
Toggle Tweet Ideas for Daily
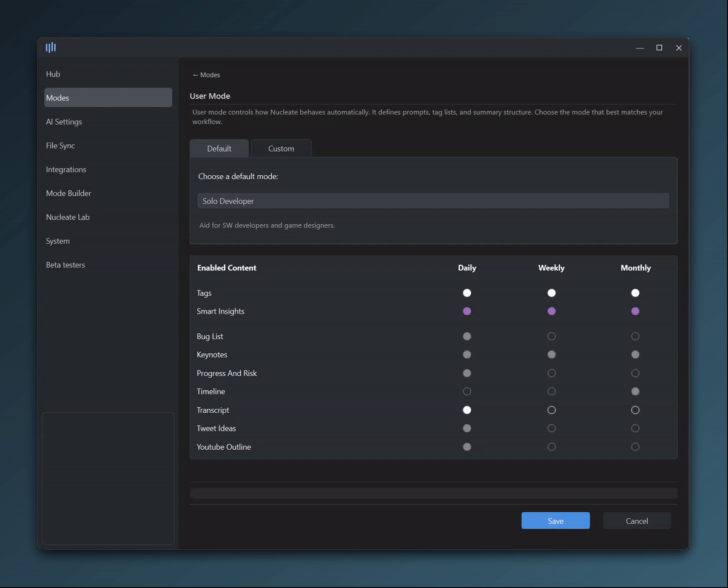coord(467,429)
